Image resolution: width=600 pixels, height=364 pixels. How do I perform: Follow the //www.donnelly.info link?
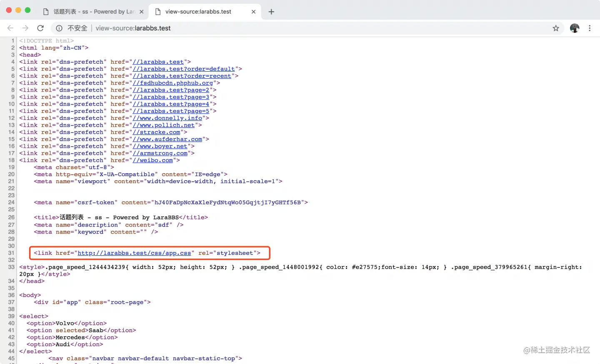167,118
